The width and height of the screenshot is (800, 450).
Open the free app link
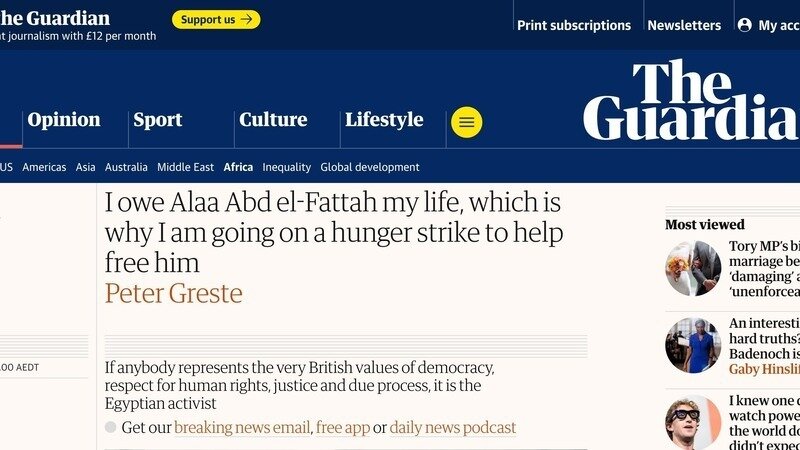click(343, 428)
